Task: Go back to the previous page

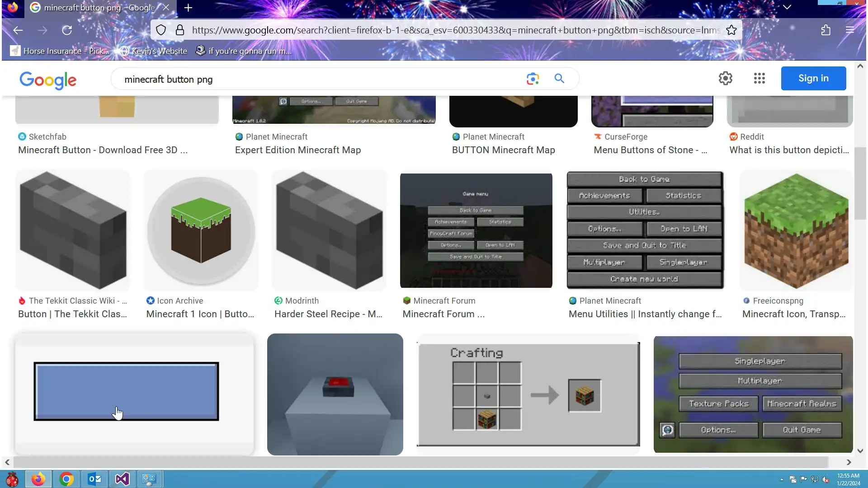Action: 18,30
